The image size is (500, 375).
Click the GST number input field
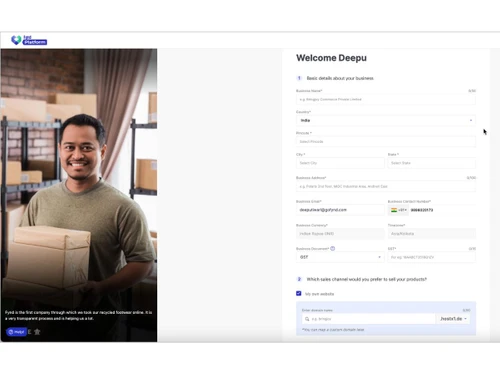[x=432, y=257]
